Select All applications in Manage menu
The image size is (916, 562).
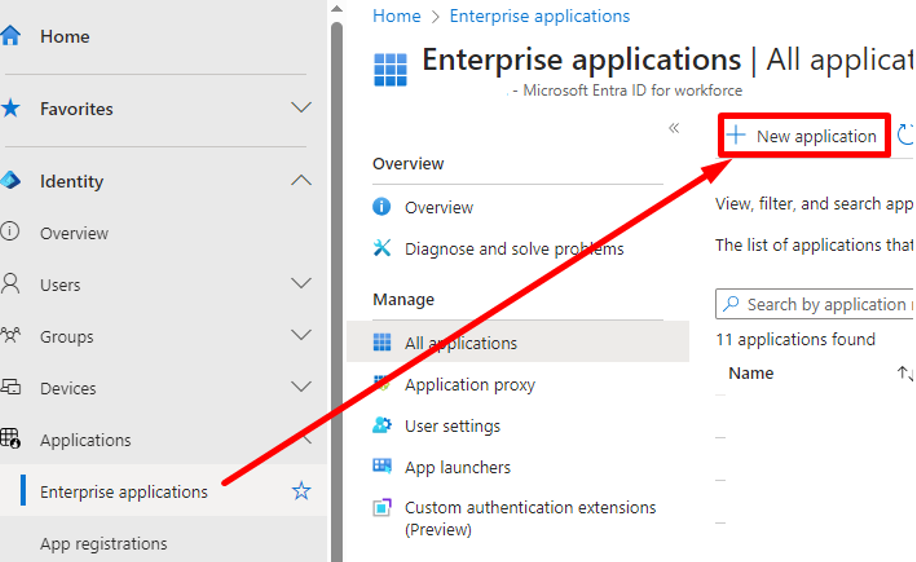click(x=461, y=343)
